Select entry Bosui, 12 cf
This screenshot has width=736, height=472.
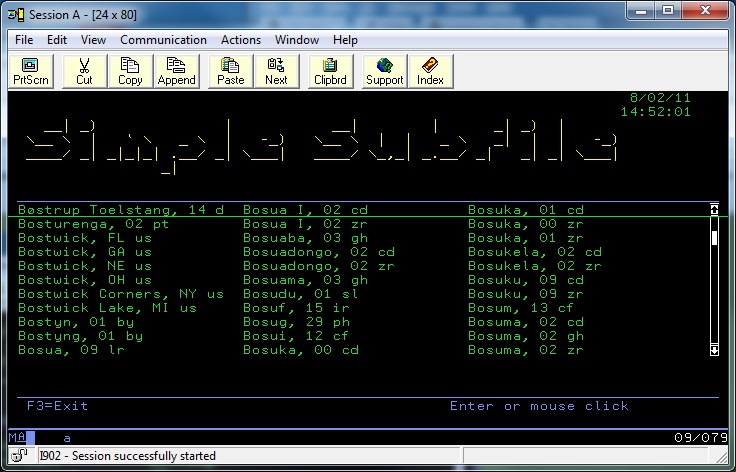[x=297, y=336]
